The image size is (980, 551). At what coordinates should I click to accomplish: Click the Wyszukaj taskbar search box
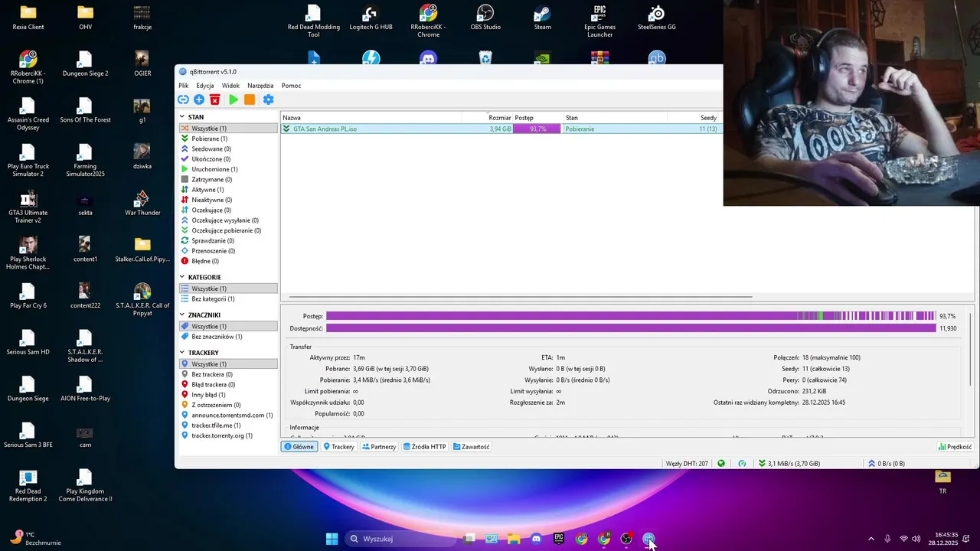tap(402, 539)
